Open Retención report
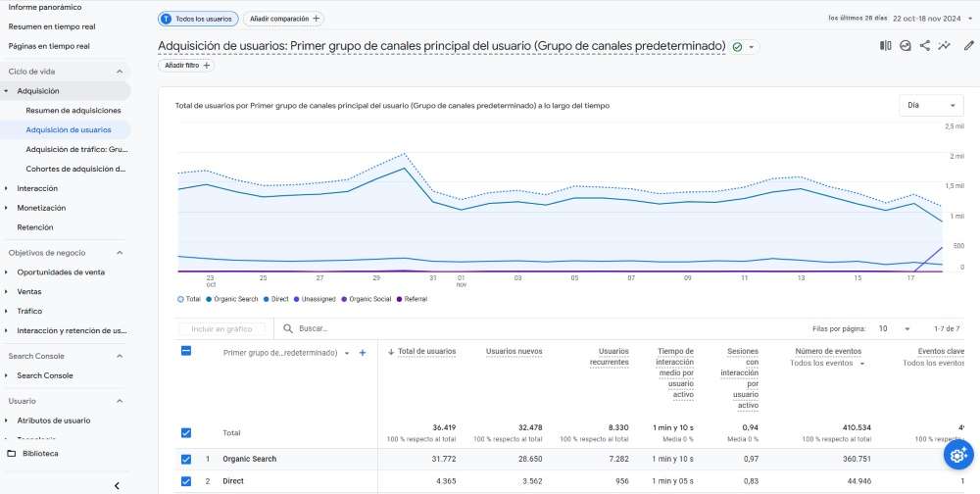980x494 pixels. click(35, 227)
